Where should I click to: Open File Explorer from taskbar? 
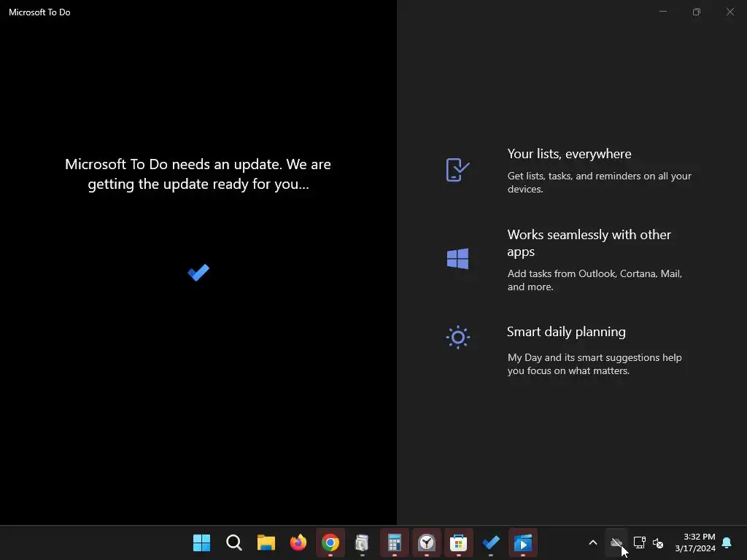pos(266,542)
